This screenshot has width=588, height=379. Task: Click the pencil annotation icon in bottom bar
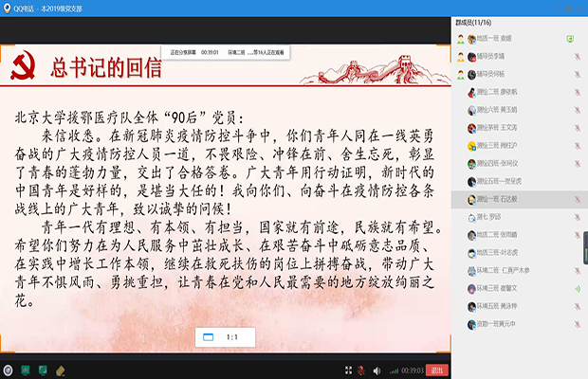click(60, 369)
